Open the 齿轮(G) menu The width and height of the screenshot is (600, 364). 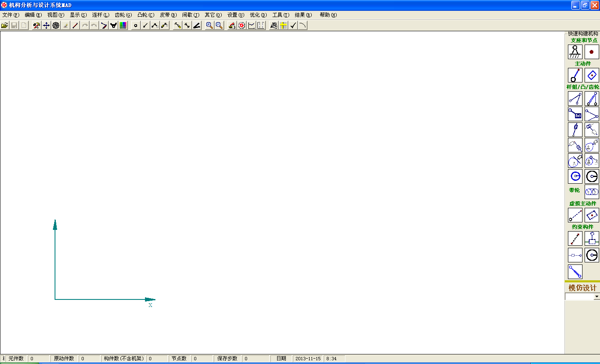(123, 15)
